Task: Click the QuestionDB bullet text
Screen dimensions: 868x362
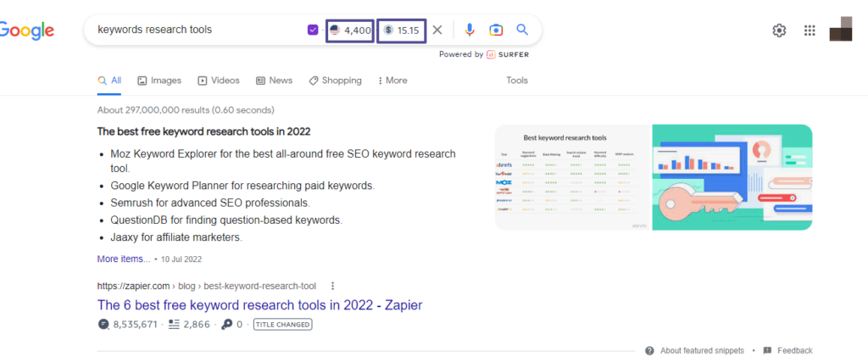Action: [226, 220]
